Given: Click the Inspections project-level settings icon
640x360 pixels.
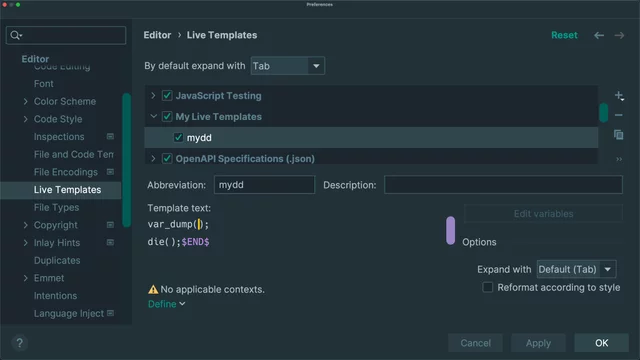Looking at the screenshot, I should tap(110, 136).
